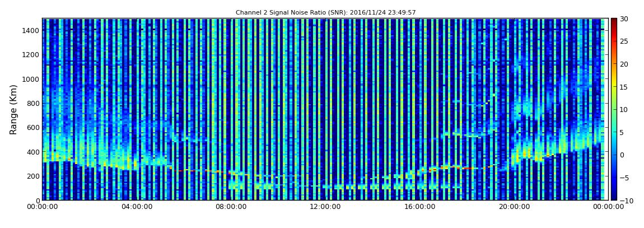644x228 pixels.
Task: Click the 15 label on the colorbar
Action: pyautogui.click(x=624, y=87)
